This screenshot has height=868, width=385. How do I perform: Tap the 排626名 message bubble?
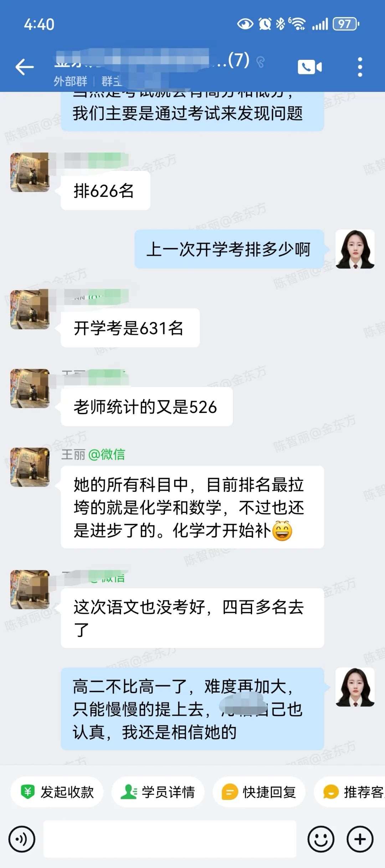[x=106, y=191]
